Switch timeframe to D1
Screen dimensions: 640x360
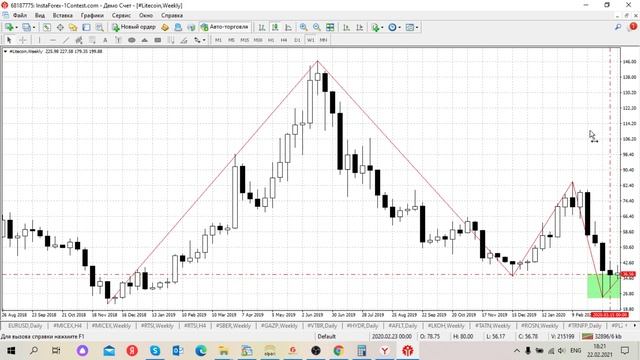[x=297, y=40]
